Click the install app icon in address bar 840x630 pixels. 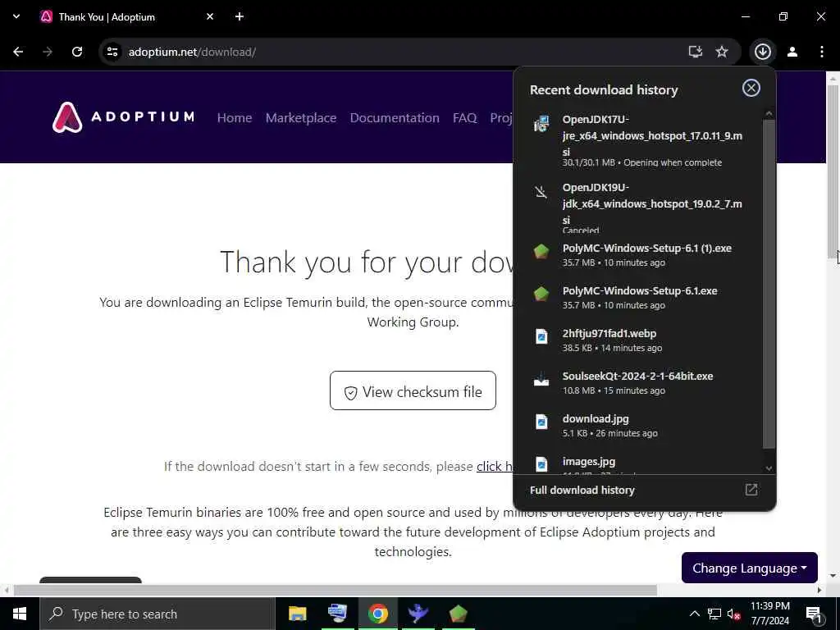[x=696, y=52]
